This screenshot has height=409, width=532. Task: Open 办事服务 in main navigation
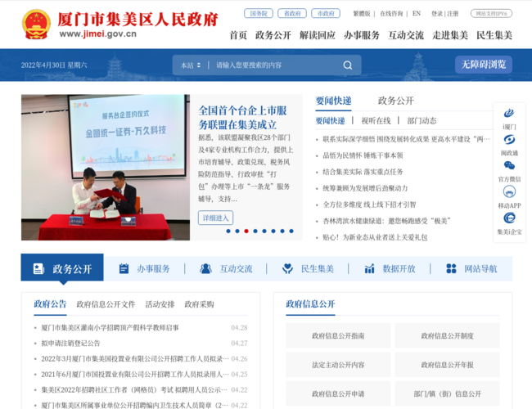(x=361, y=35)
